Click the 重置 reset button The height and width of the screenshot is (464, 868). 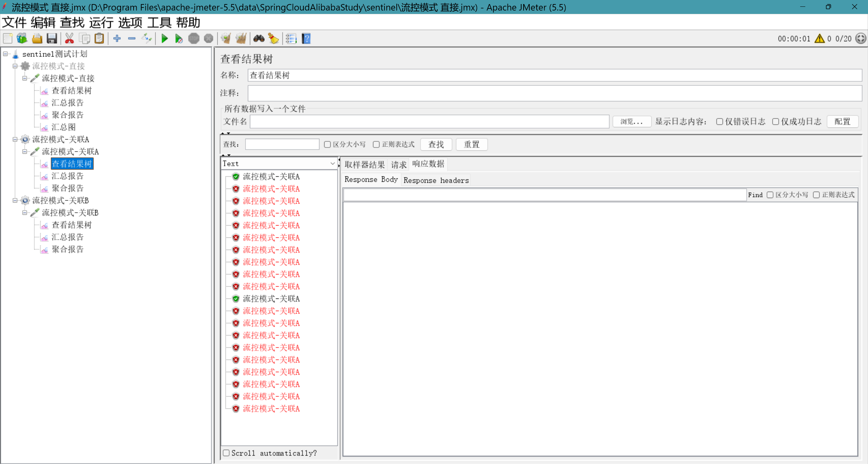pos(471,144)
